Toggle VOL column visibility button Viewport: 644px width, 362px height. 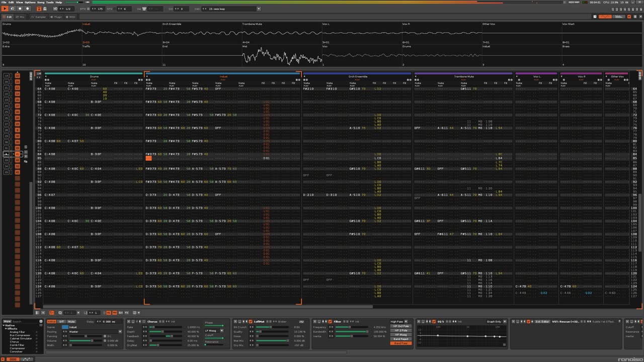[x=109, y=313]
